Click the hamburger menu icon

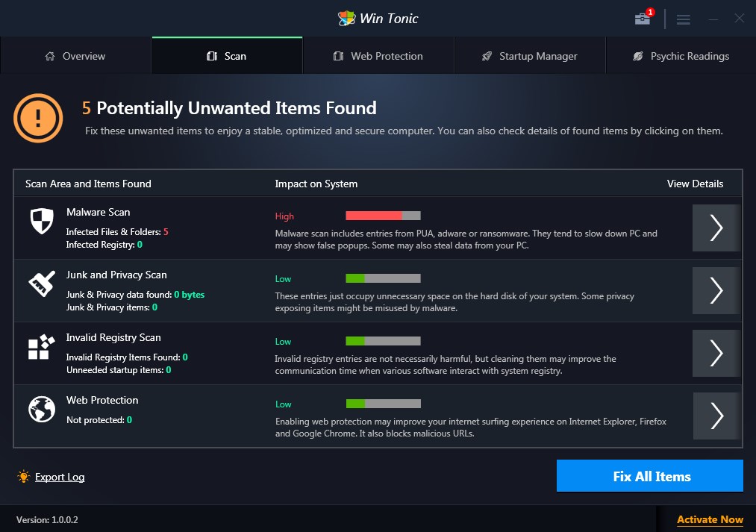tap(683, 19)
